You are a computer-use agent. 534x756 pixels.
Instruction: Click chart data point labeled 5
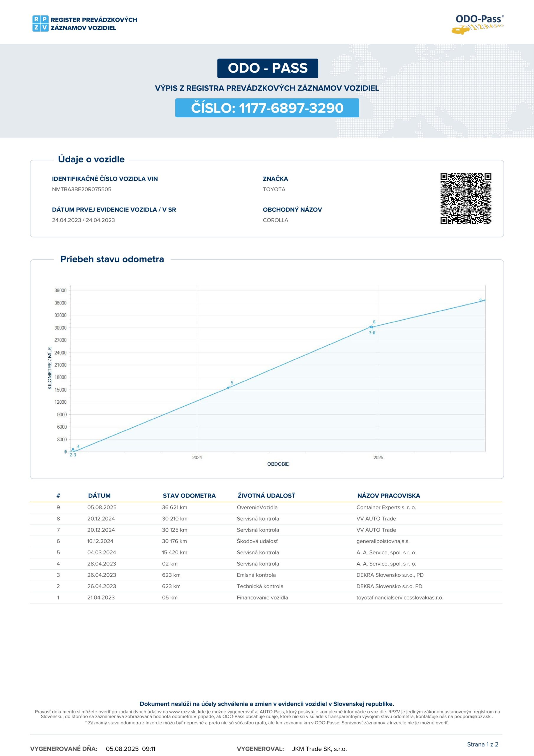click(228, 387)
